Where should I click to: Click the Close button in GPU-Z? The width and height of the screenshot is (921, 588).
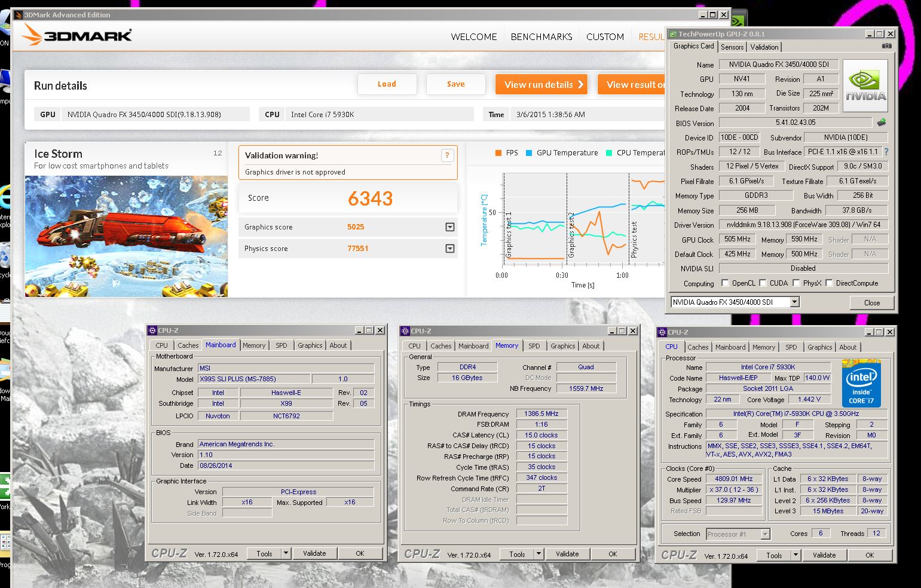(872, 302)
